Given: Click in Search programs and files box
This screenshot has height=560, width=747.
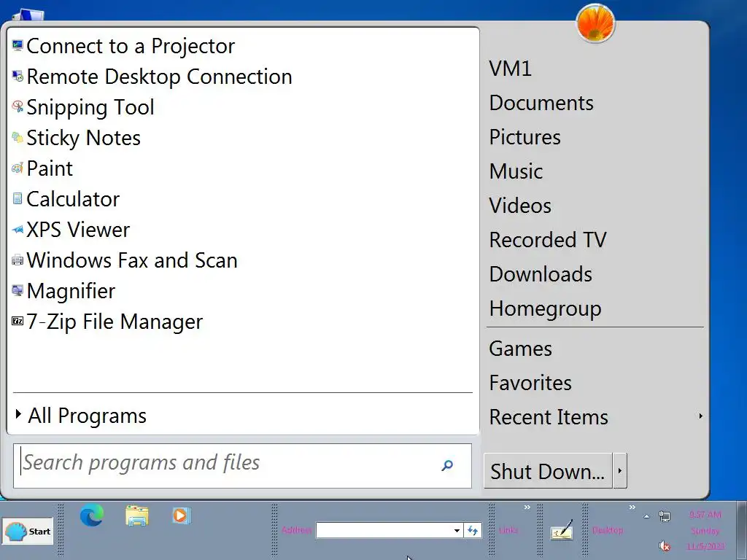Looking at the screenshot, I should [x=242, y=466].
